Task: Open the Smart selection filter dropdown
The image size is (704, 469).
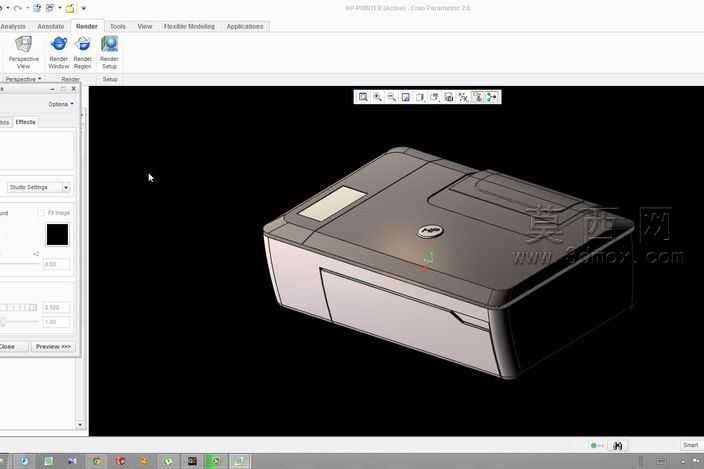Action: point(691,445)
